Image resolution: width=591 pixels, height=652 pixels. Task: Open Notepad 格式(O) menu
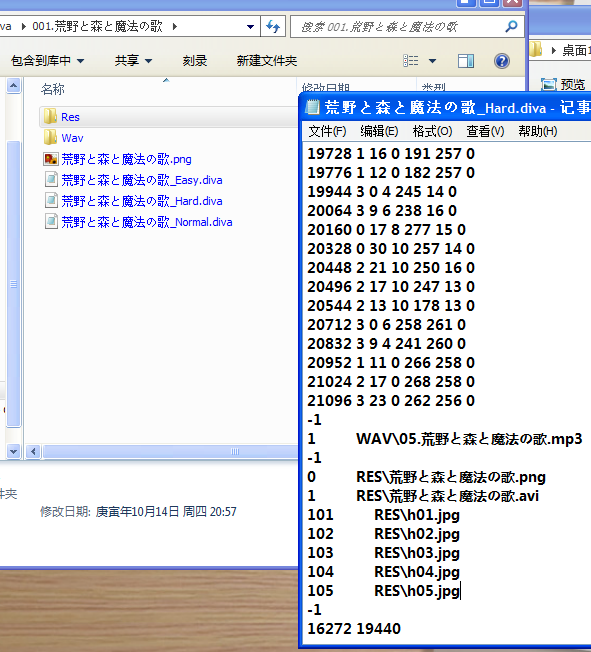(432, 131)
